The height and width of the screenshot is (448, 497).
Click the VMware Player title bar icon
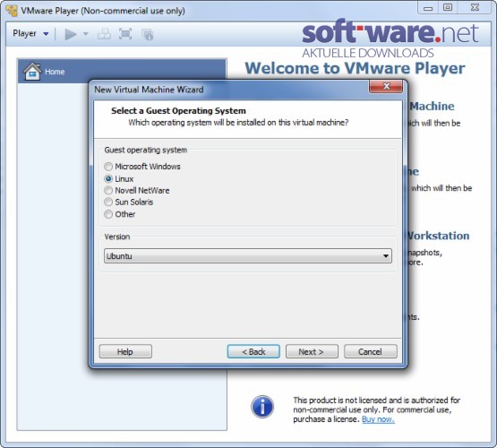coord(12,11)
